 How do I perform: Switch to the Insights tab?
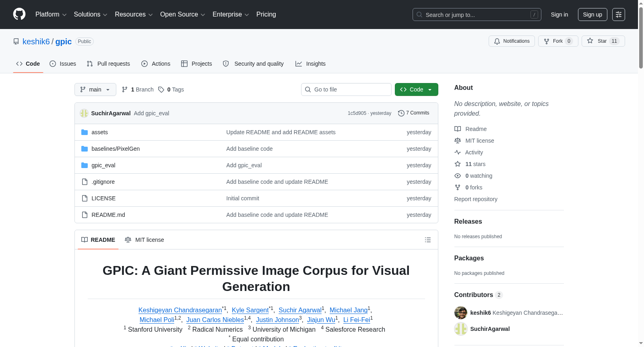pyautogui.click(x=310, y=64)
